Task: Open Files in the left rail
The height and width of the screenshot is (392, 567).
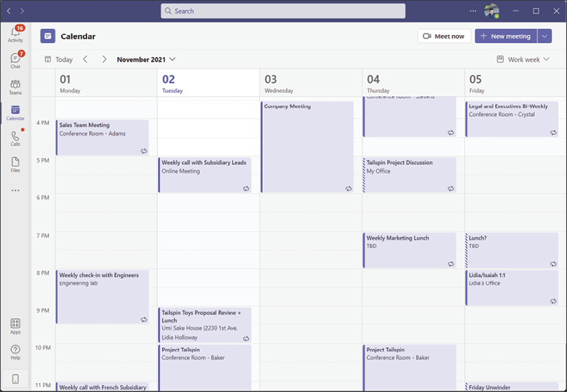Action: click(x=15, y=165)
